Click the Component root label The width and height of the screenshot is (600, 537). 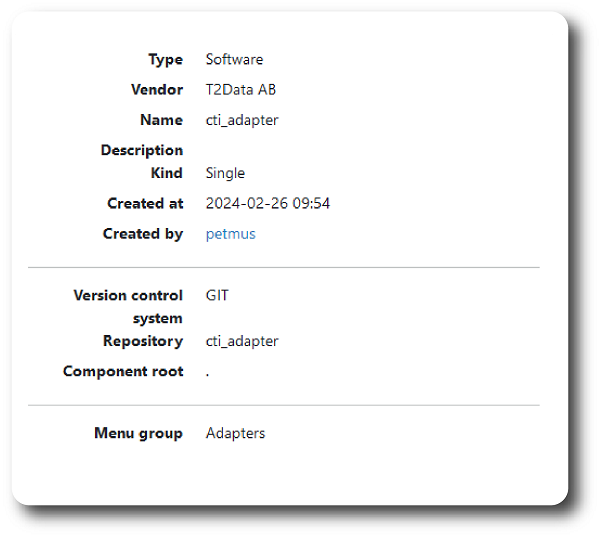tap(123, 371)
